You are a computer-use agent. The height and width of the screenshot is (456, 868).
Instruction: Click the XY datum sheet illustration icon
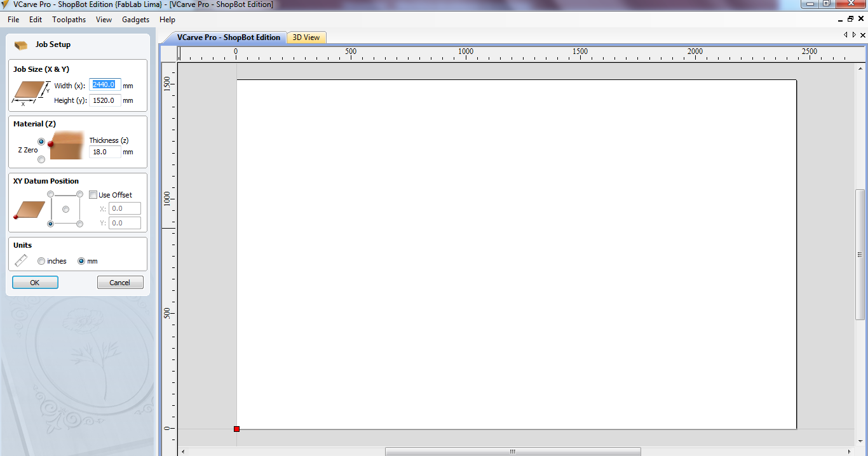click(29, 210)
